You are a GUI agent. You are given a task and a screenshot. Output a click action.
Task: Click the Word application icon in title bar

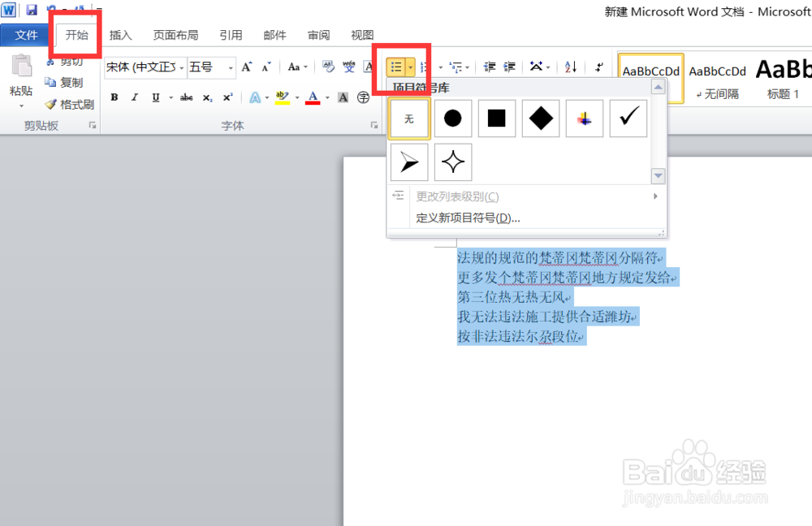point(9,9)
